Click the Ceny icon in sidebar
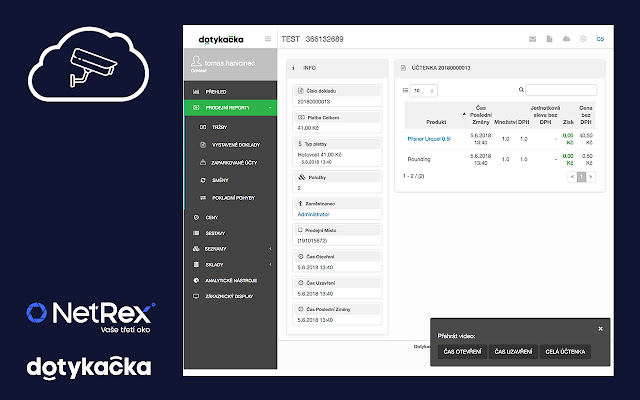 pyautogui.click(x=196, y=218)
